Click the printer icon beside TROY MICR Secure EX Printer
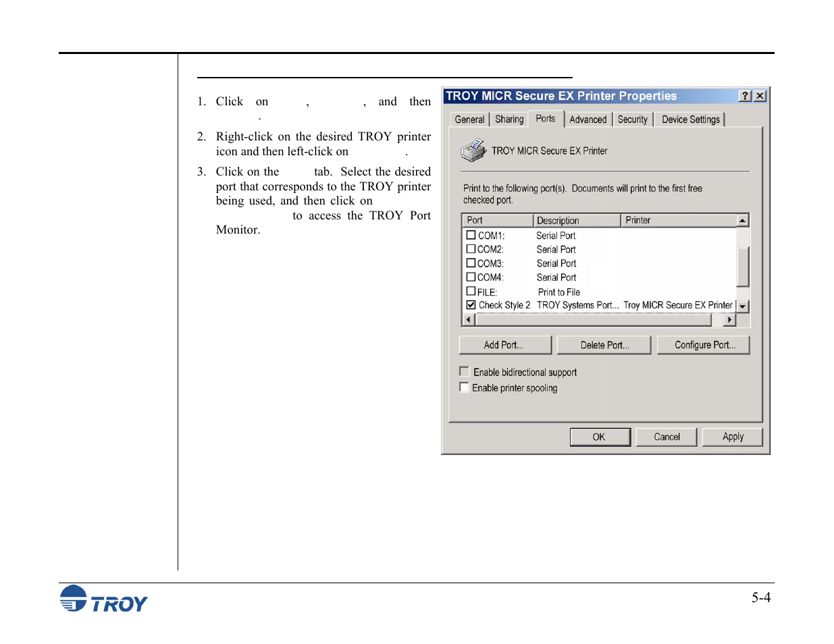Image resolution: width=834 pixels, height=644 pixels. tap(473, 150)
